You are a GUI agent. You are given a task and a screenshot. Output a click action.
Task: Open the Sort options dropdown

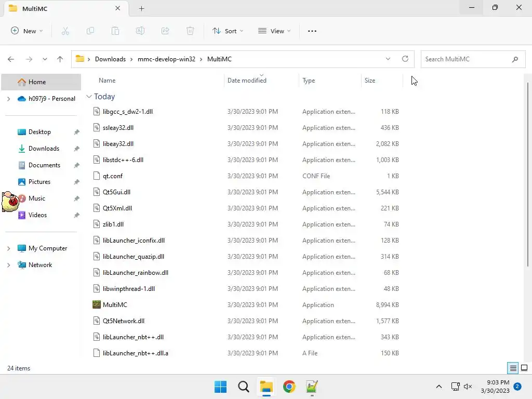(228, 31)
